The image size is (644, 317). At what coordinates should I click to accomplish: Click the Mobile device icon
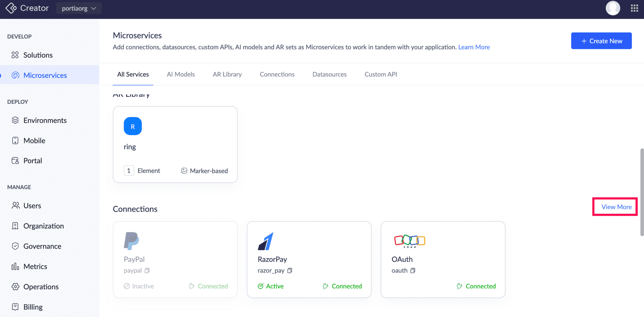point(15,141)
